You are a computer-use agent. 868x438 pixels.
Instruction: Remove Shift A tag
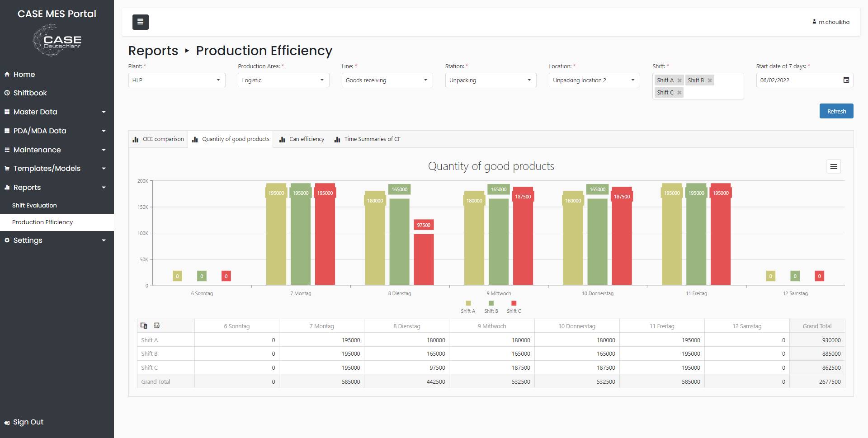679,80
